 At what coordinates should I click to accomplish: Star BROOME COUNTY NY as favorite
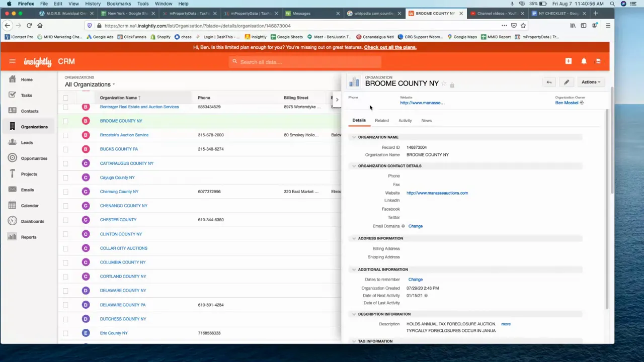pyautogui.click(x=444, y=84)
